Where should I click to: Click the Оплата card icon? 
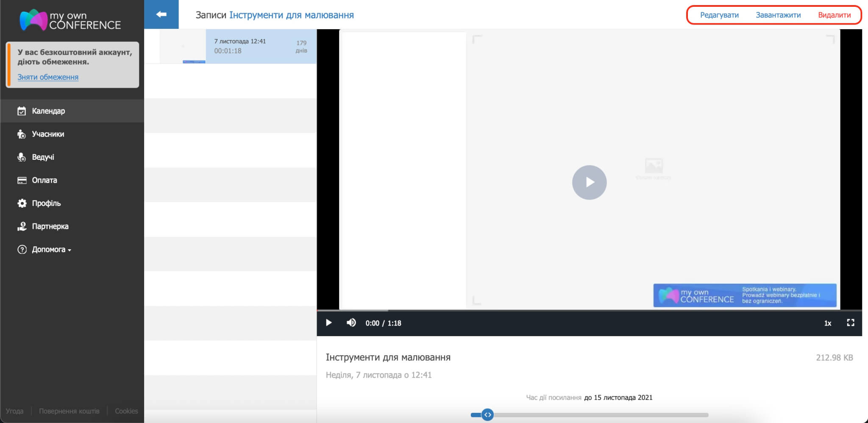pyautogui.click(x=22, y=180)
